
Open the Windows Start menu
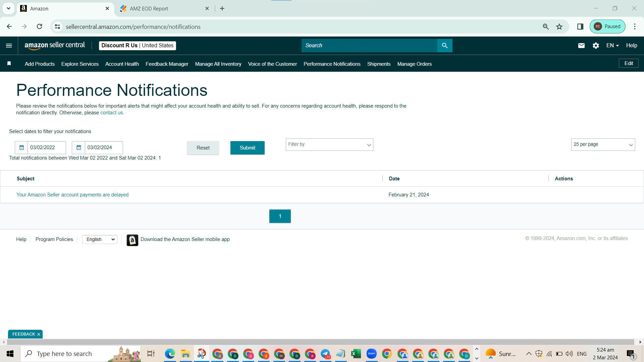(10, 354)
